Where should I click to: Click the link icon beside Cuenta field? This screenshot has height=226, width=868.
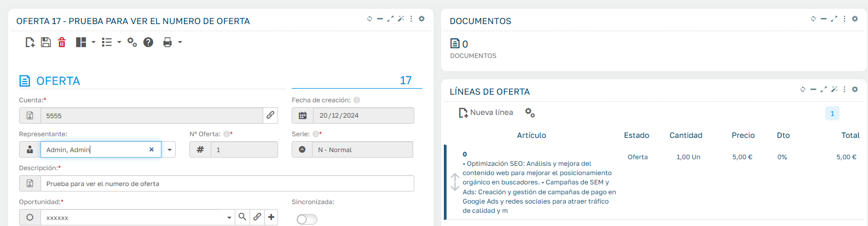pyautogui.click(x=270, y=115)
